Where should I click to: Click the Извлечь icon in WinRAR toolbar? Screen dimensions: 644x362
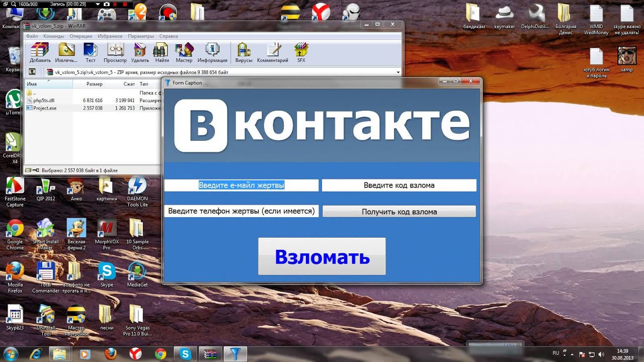tap(66, 52)
